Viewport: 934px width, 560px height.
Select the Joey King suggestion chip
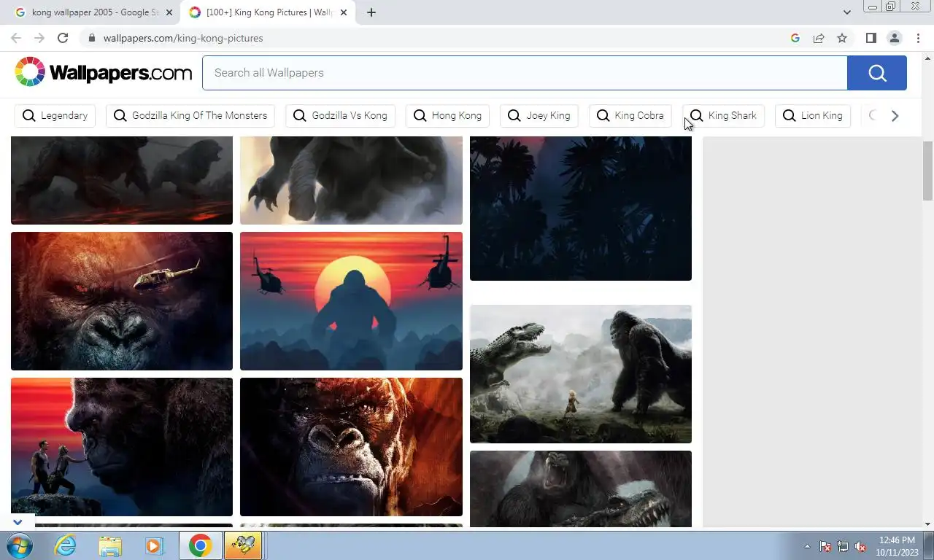pyautogui.click(x=539, y=115)
